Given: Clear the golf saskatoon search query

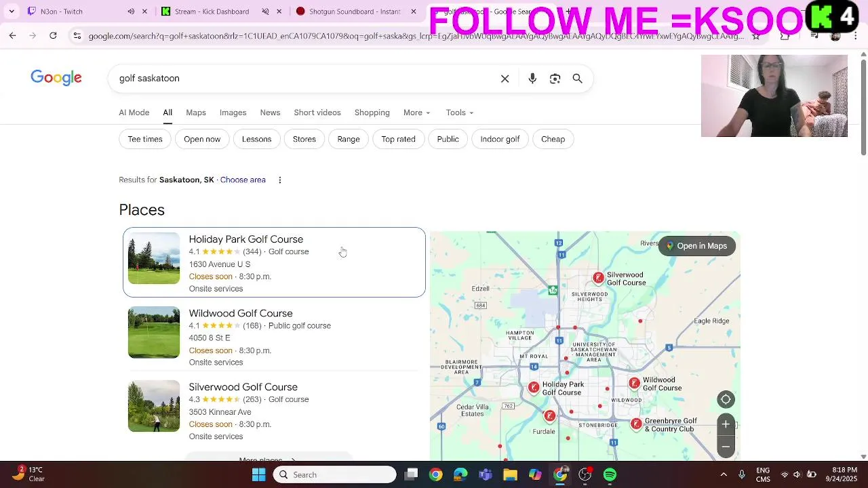Looking at the screenshot, I should (505, 79).
